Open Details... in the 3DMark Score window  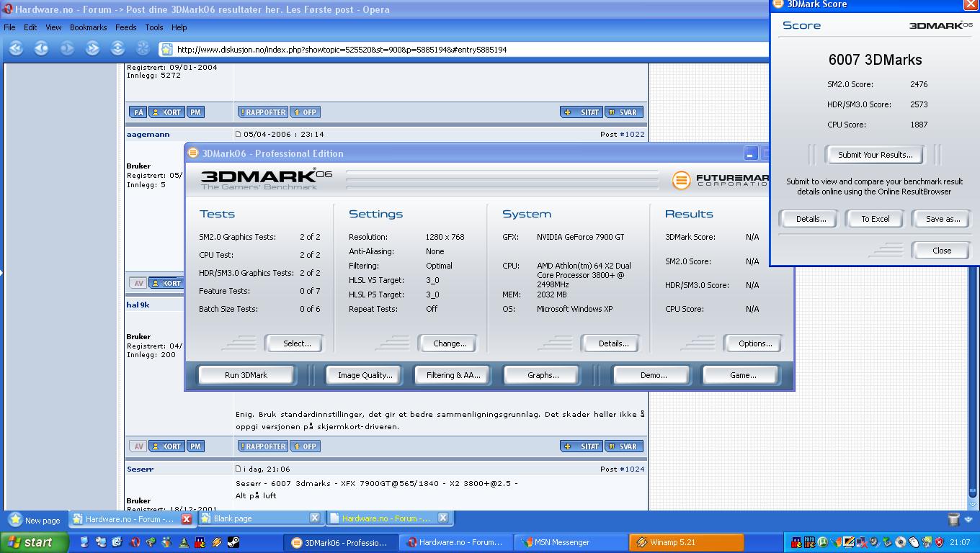[811, 219]
